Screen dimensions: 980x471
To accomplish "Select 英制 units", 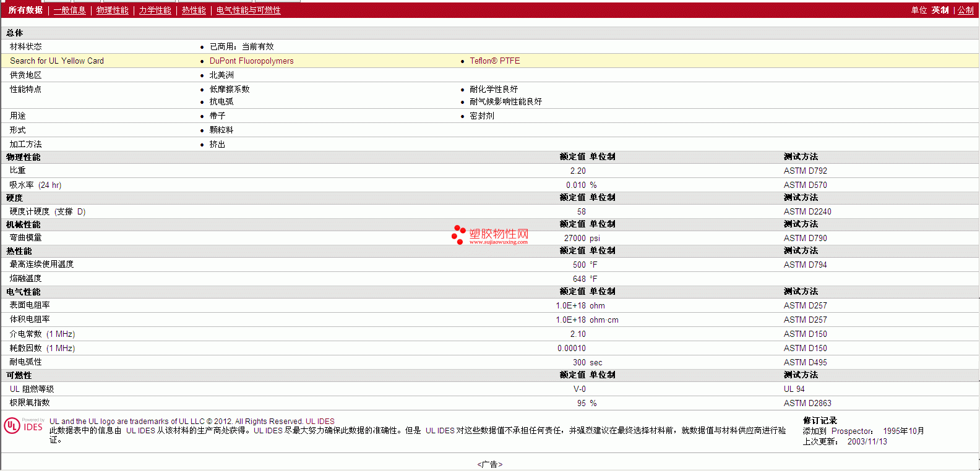I will tap(940, 11).
